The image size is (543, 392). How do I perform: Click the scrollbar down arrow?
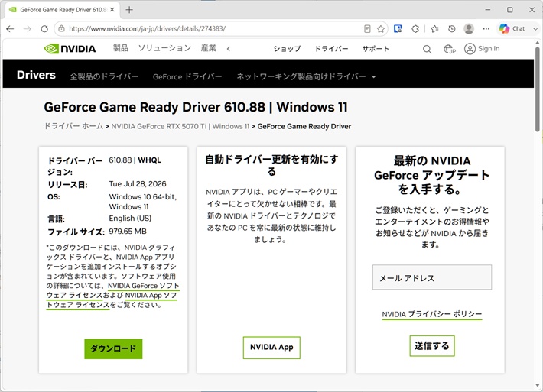pyautogui.click(x=538, y=385)
